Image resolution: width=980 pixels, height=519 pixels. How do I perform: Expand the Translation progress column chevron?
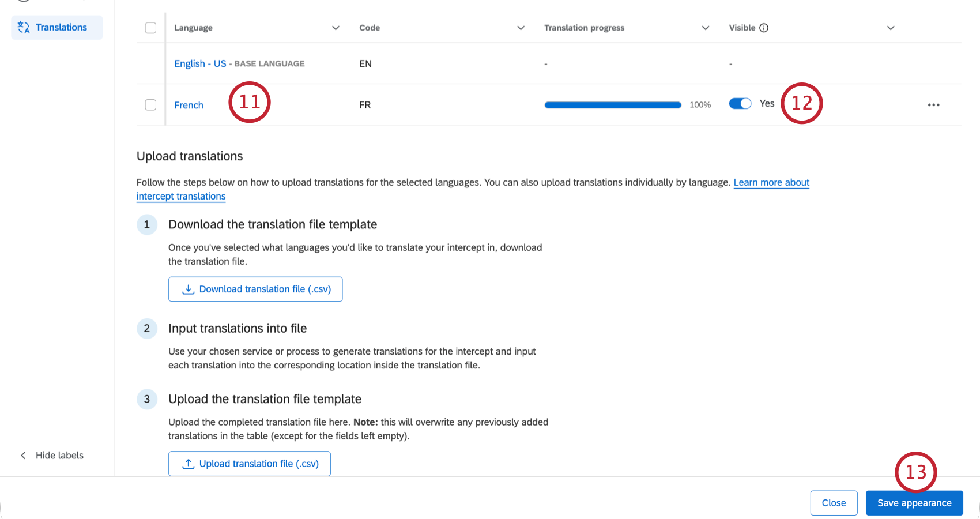(x=706, y=28)
